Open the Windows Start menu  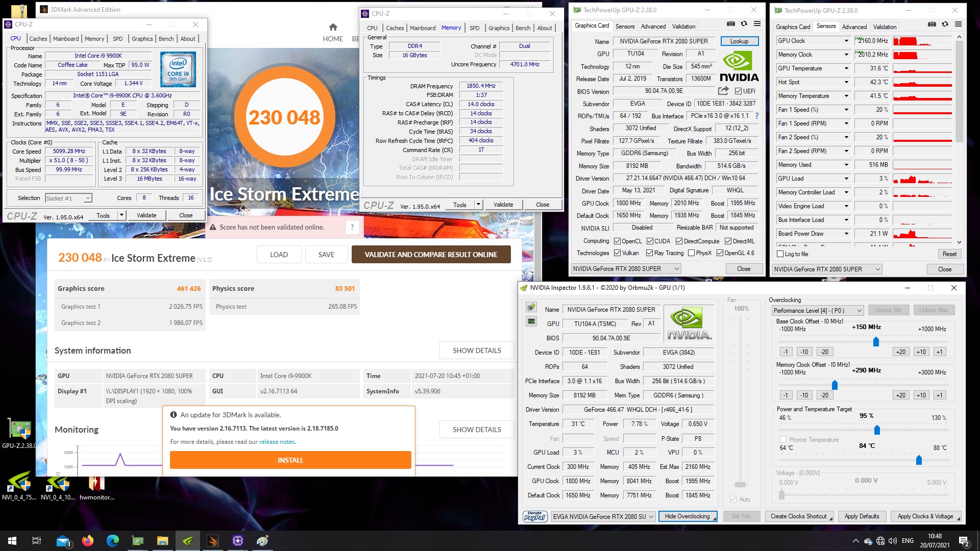12,540
